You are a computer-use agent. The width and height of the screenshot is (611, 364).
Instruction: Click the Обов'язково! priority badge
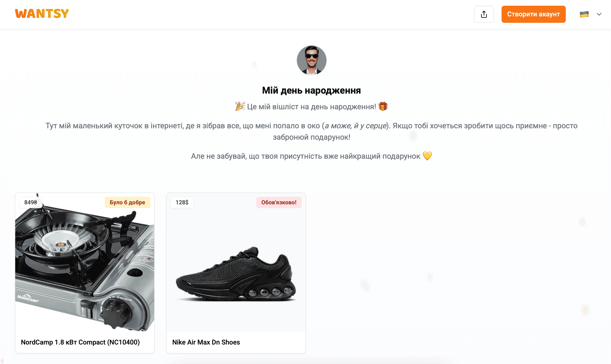279,202
